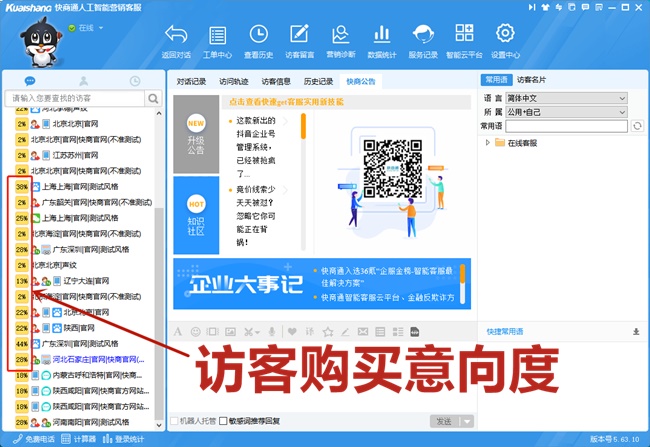Click the 返回对话 toolbar icon

(176, 40)
